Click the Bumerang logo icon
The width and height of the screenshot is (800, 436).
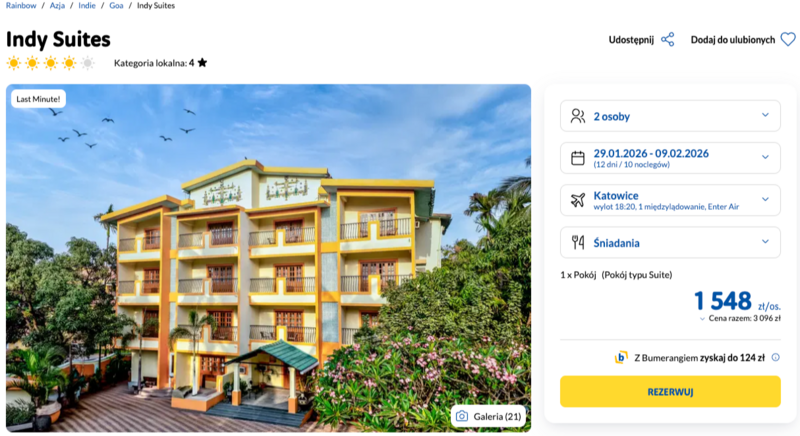[621, 357]
